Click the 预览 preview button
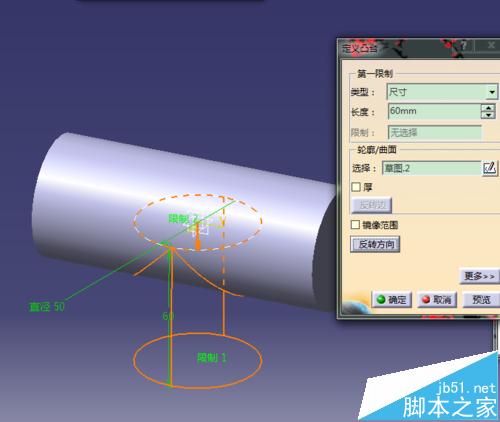Image resolution: width=500 pixels, height=422 pixels. coord(481,300)
